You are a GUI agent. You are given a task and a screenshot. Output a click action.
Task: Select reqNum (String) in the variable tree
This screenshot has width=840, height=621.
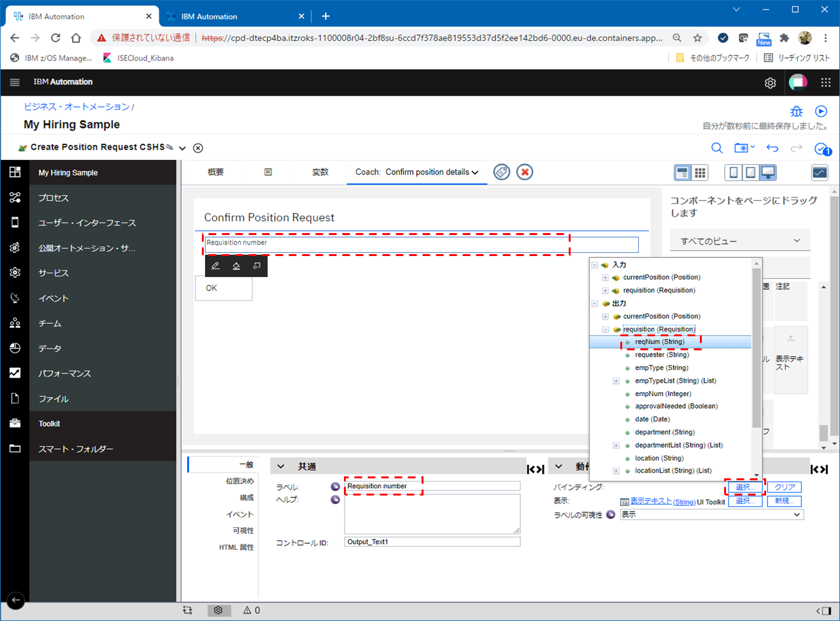pyautogui.click(x=660, y=342)
